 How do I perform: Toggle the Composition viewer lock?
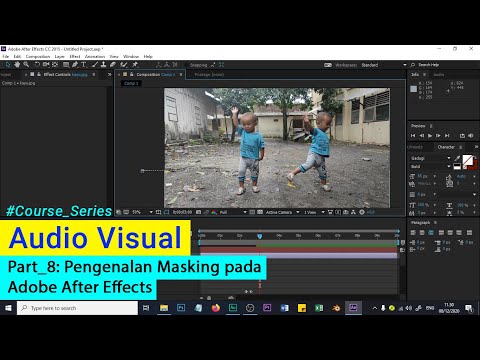pyautogui.click(x=132, y=74)
